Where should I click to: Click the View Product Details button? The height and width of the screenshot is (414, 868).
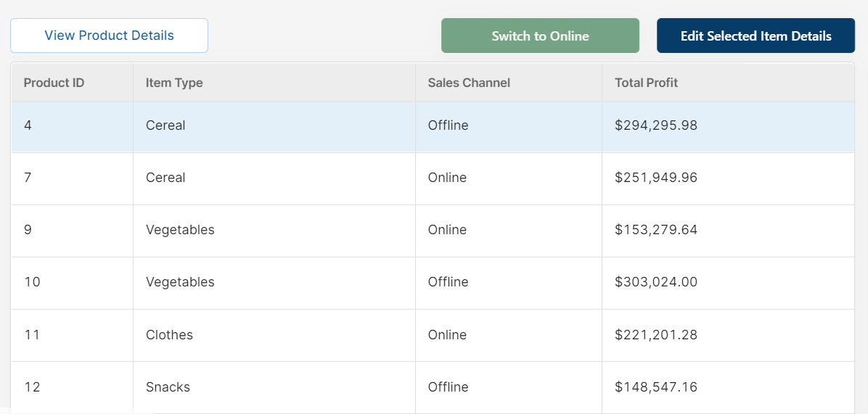point(109,36)
